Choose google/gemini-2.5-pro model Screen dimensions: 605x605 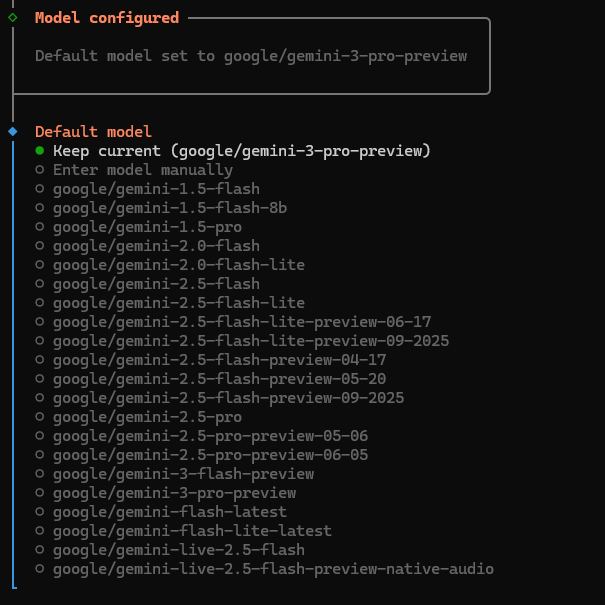(x=147, y=417)
